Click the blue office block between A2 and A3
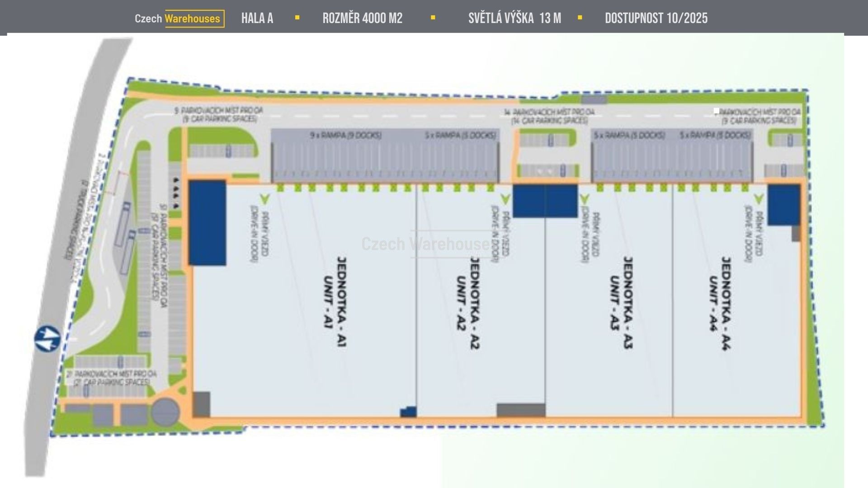 tap(545, 201)
